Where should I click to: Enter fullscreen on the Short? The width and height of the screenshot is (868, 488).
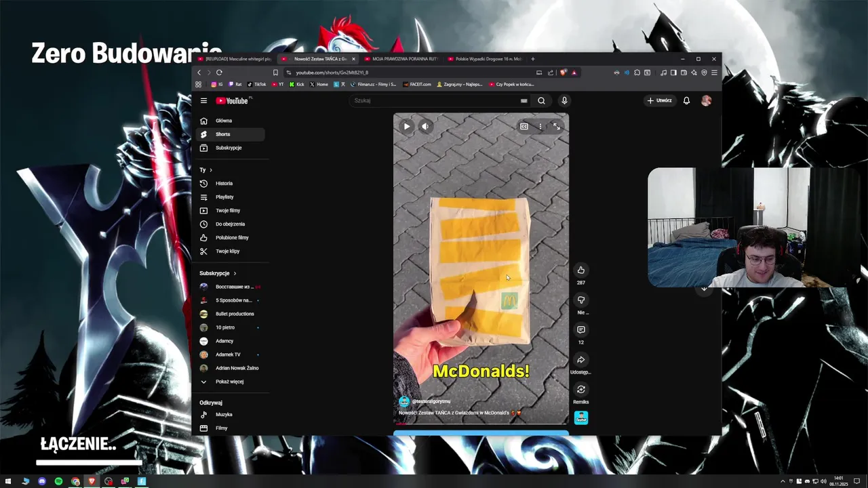coord(557,126)
